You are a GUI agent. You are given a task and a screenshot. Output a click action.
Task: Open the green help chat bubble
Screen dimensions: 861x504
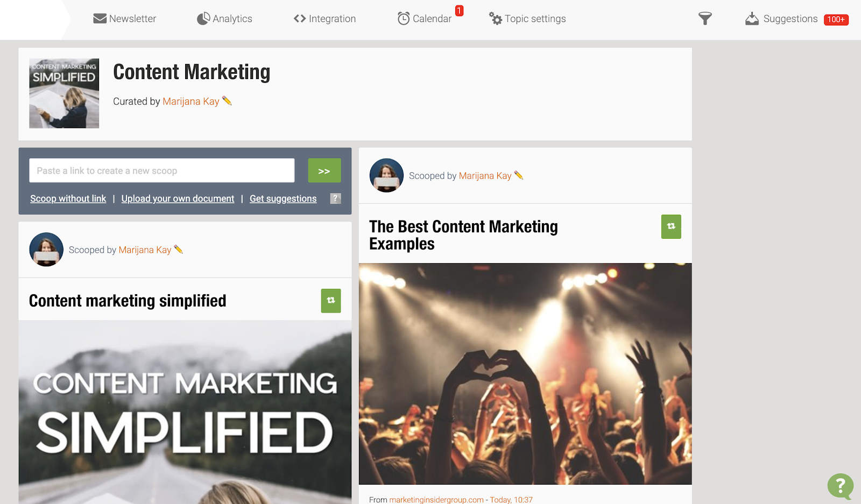(x=841, y=486)
